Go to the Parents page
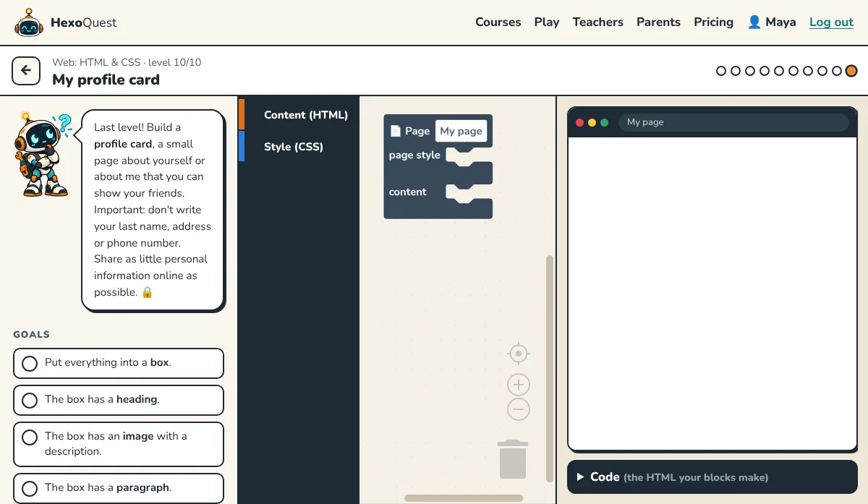868x504 pixels. [x=658, y=22]
